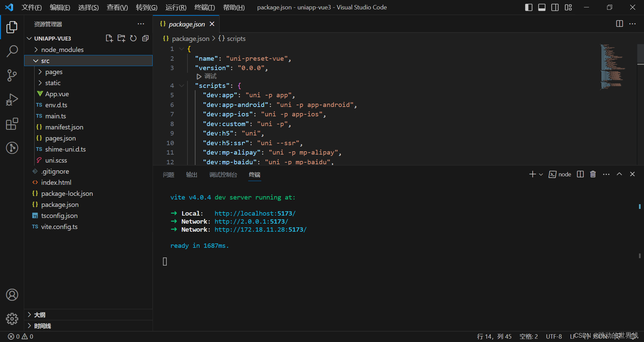Open editor more actions menu
Viewport: 644px width, 342px height.
click(x=632, y=24)
